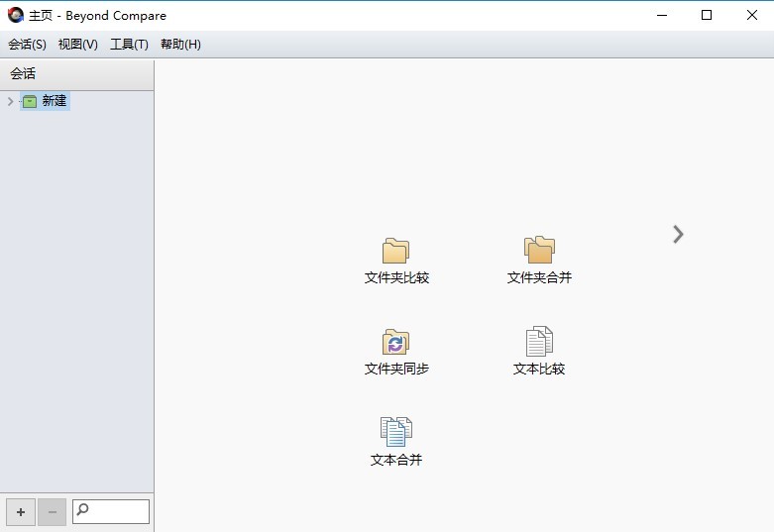The height and width of the screenshot is (532, 774).
Task: Open the 视图(V) menu
Action: pos(77,45)
